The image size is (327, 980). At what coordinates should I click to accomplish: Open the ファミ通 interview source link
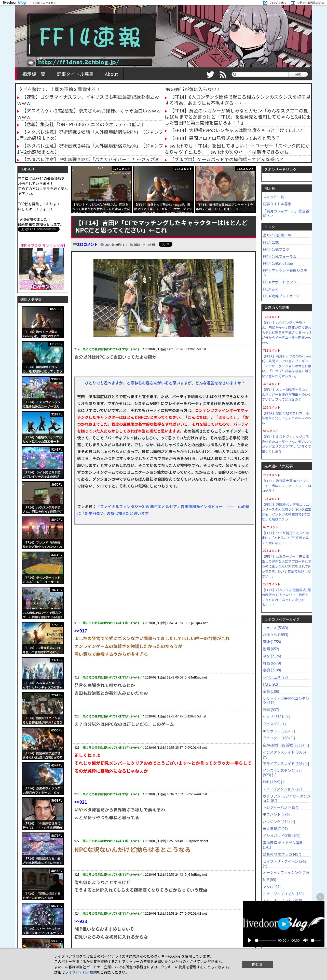pyautogui.click(x=163, y=510)
